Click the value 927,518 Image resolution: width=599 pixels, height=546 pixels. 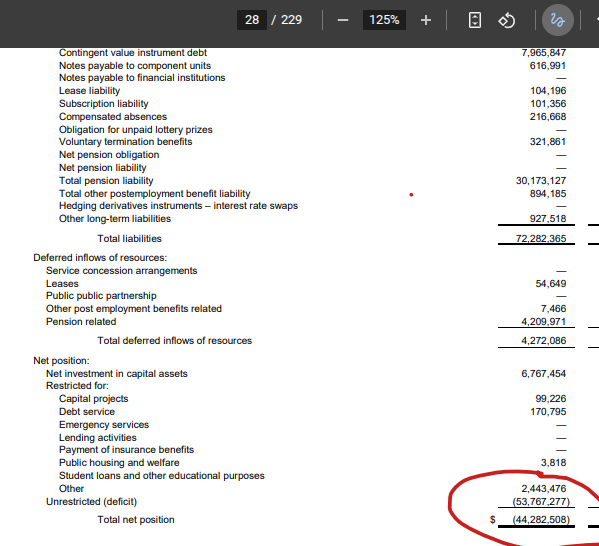[x=548, y=219]
